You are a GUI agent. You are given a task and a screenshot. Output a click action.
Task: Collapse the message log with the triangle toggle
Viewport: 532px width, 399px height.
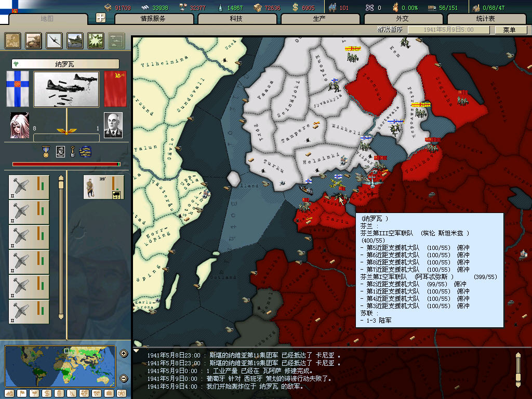[136, 351]
